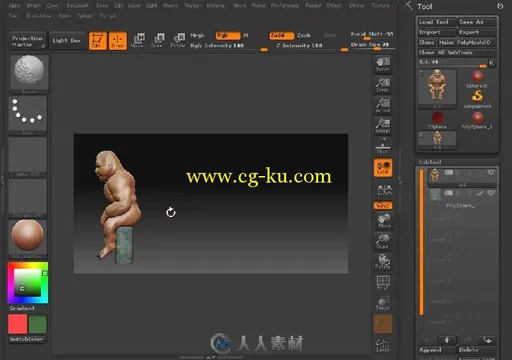Toggle the Rgb channel button
The width and height of the screenshot is (512, 360).
(x=228, y=35)
